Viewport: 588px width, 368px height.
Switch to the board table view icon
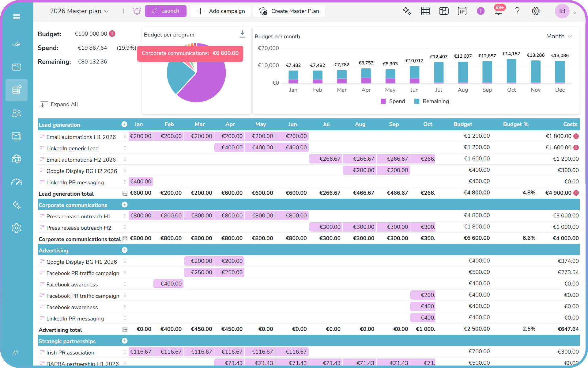(x=444, y=11)
